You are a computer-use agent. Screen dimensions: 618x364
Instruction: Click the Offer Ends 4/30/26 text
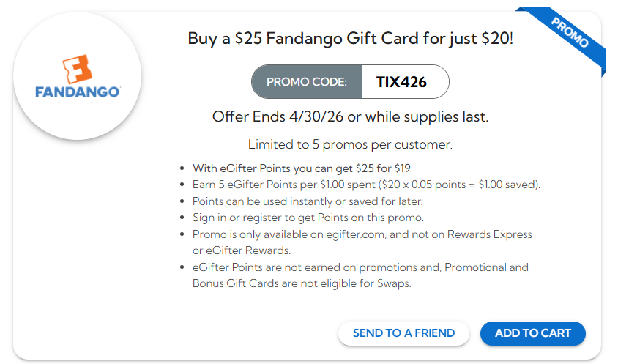click(350, 116)
